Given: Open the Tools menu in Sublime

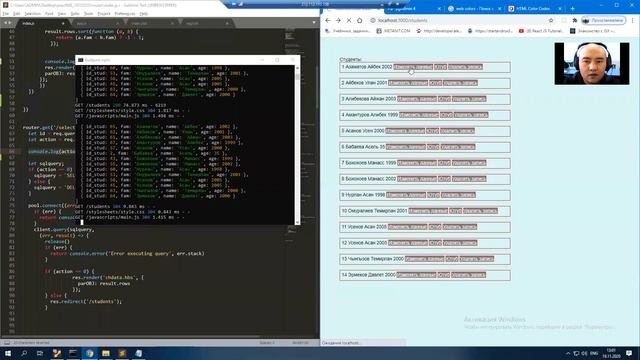Looking at the screenshot, I should click(89, 14).
